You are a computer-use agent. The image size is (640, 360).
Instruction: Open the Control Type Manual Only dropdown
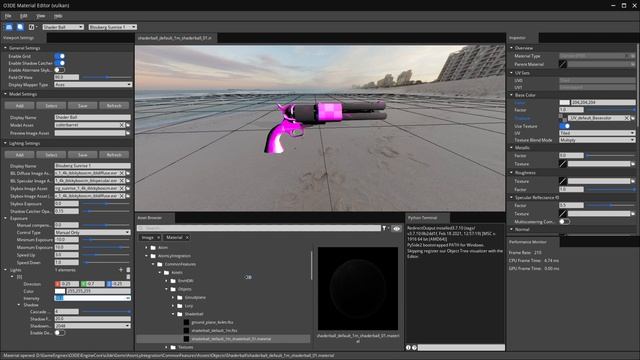pos(92,232)
